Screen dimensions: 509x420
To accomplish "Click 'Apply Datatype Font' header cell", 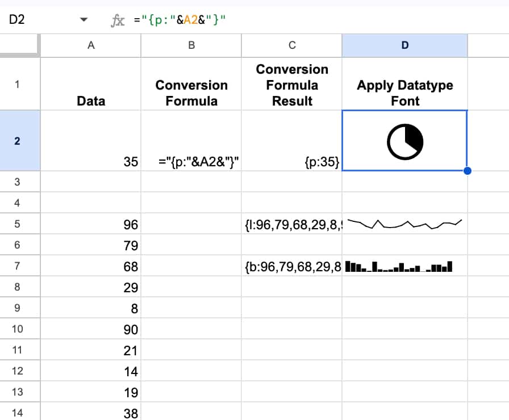I will [x=405, y=84].
